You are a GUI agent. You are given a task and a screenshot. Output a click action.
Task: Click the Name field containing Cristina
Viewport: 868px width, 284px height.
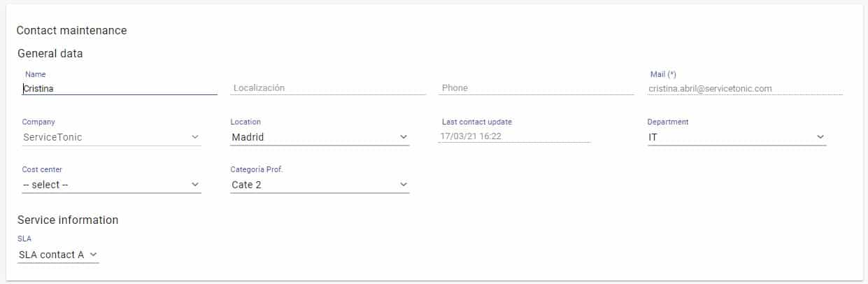[x=119, y=89]
